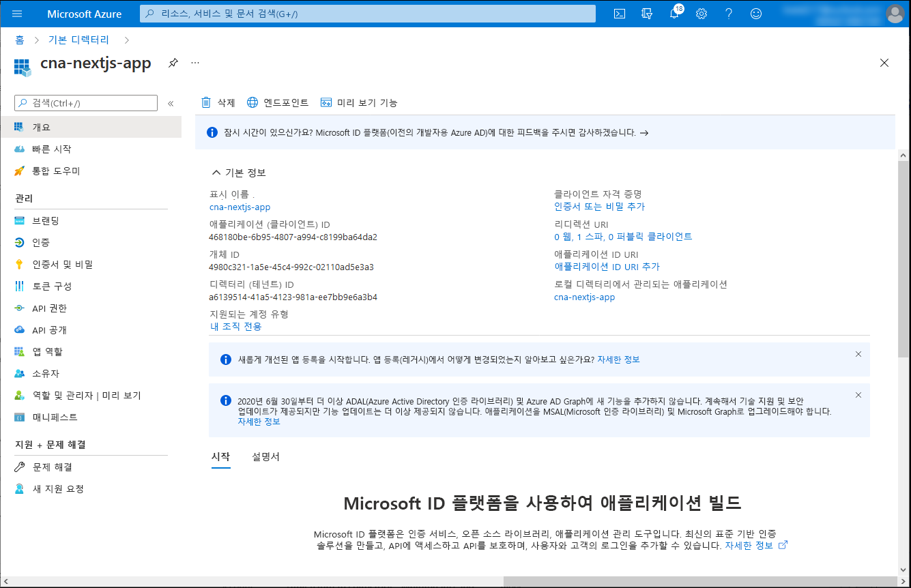This screenshot has width=911, height=588.
Task: Dismiss the new app registration banner
Action: coord(858,354)
